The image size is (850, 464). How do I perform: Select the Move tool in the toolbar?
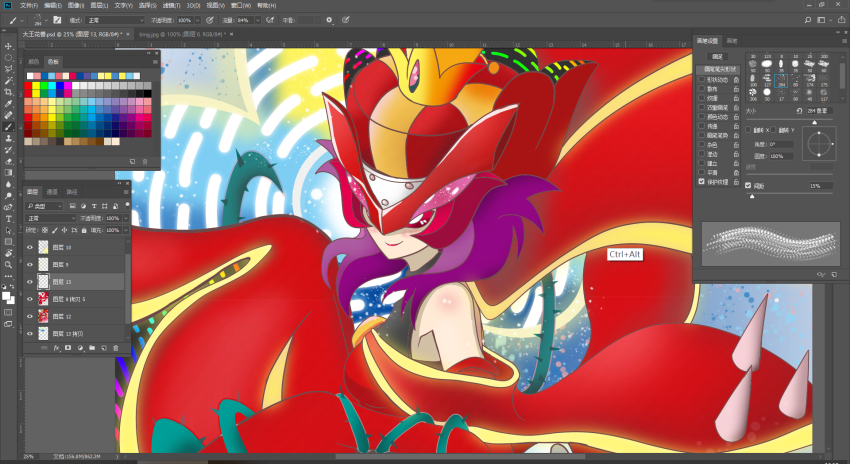[8, 46]
